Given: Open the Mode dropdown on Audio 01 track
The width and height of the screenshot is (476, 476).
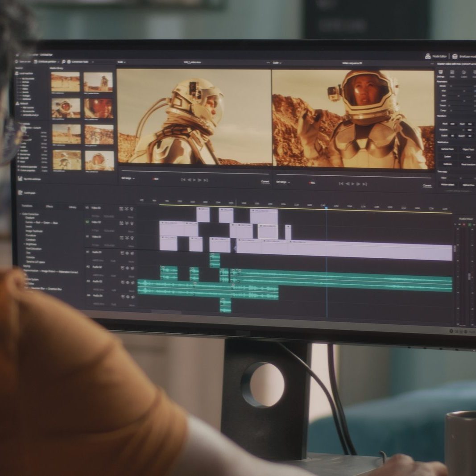Looking at the screenshot, I should [x=131, y=261].
